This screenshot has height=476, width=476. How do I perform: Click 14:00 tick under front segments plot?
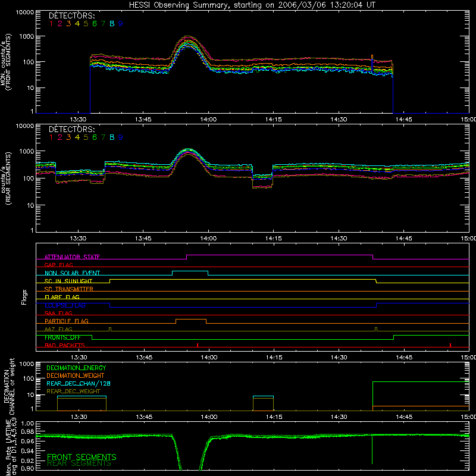point(209,120)
